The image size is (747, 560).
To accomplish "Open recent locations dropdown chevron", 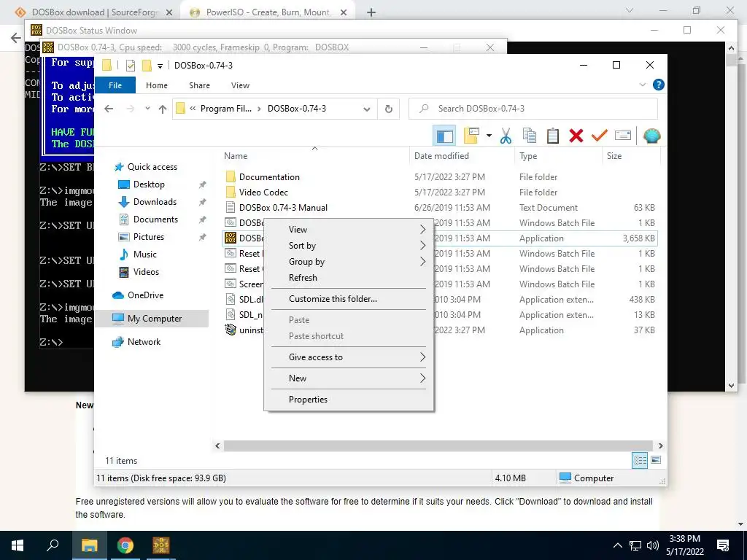I will pyautogui.click(x=147, y=109).
